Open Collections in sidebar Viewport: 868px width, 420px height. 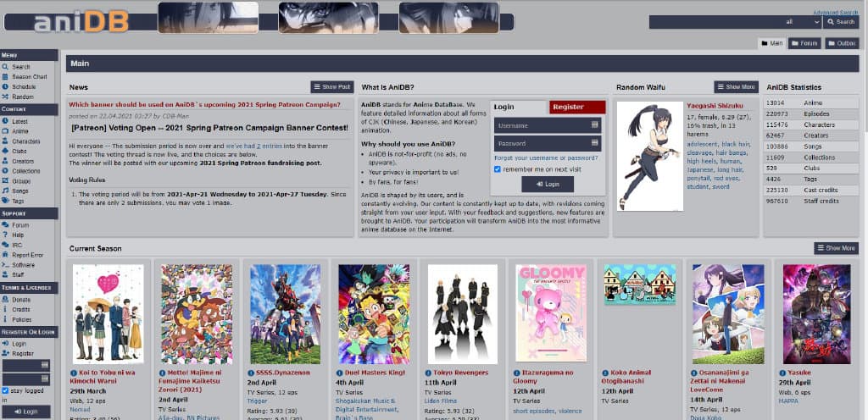(x=26, y=171)
